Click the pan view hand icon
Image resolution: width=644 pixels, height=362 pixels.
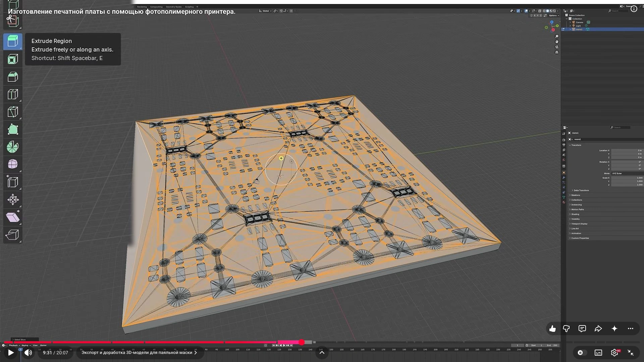point(557,42)
